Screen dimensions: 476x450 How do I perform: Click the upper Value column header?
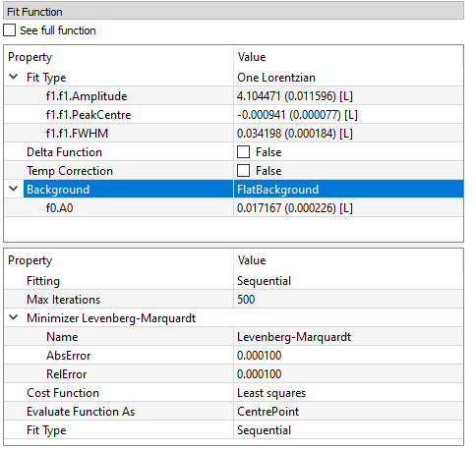coord(348,57)
